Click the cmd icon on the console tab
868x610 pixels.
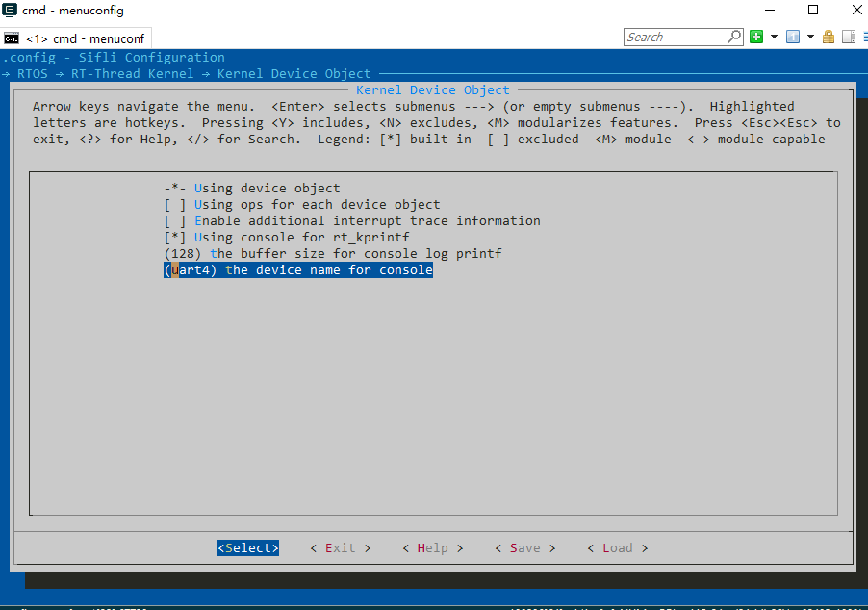tap(12, 38)
